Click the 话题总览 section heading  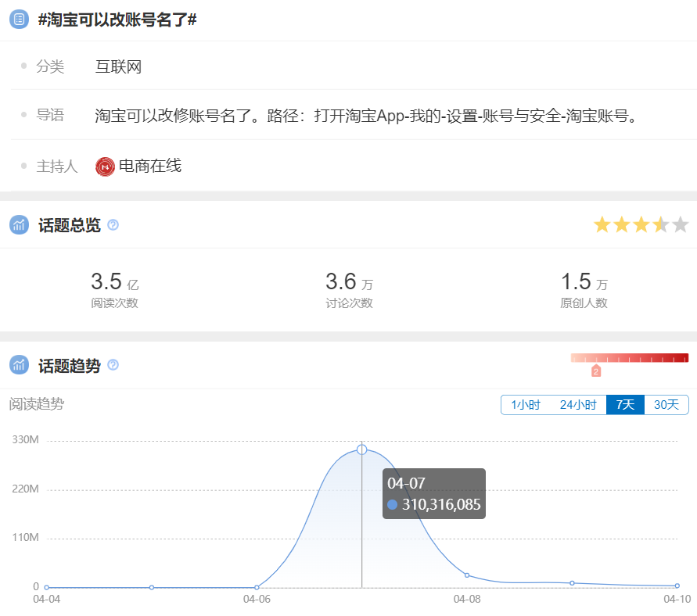(x=70, y=225)
